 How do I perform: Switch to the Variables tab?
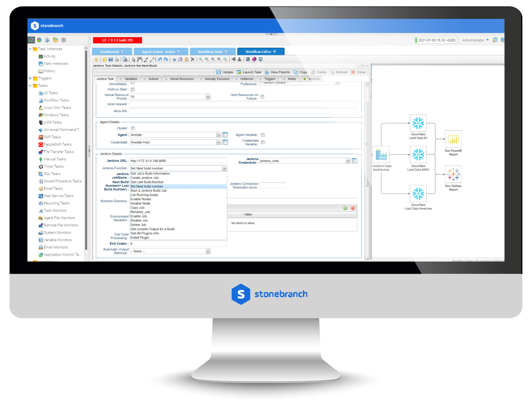coord(130,79)
